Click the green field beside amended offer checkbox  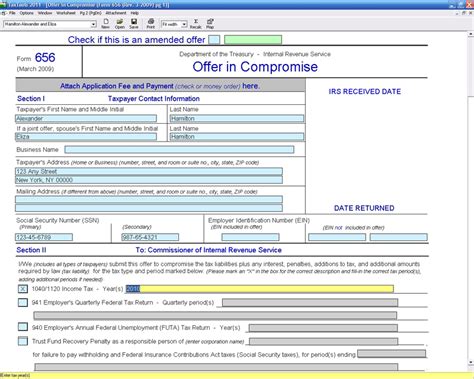pos(253,40)
